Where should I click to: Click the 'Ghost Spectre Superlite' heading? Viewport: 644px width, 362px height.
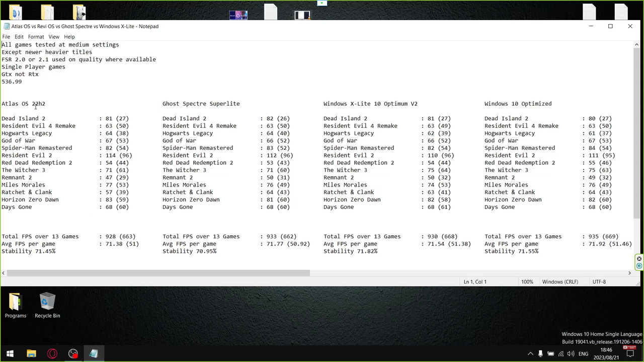[x=201, y=104]
